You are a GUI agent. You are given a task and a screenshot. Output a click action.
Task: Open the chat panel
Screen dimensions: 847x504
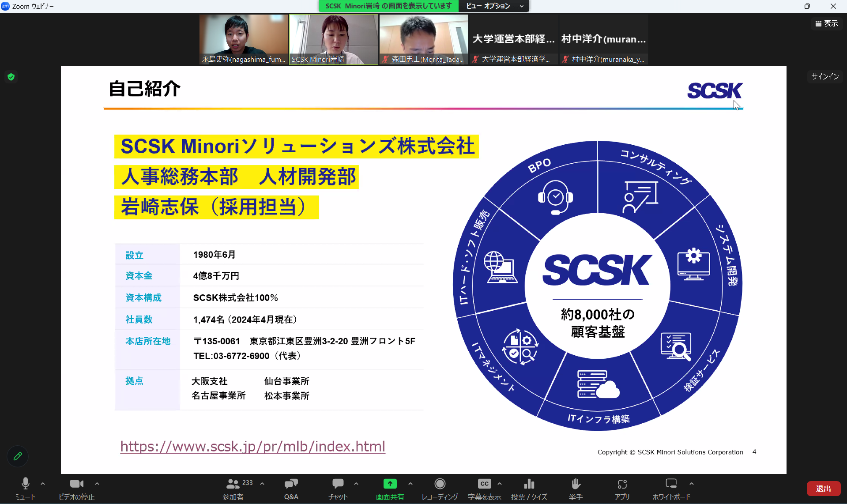click(x=338, y=489)
